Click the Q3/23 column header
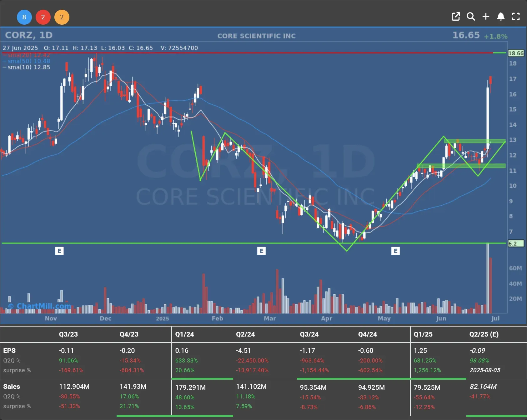527x420 pixels. click(68, 334)
